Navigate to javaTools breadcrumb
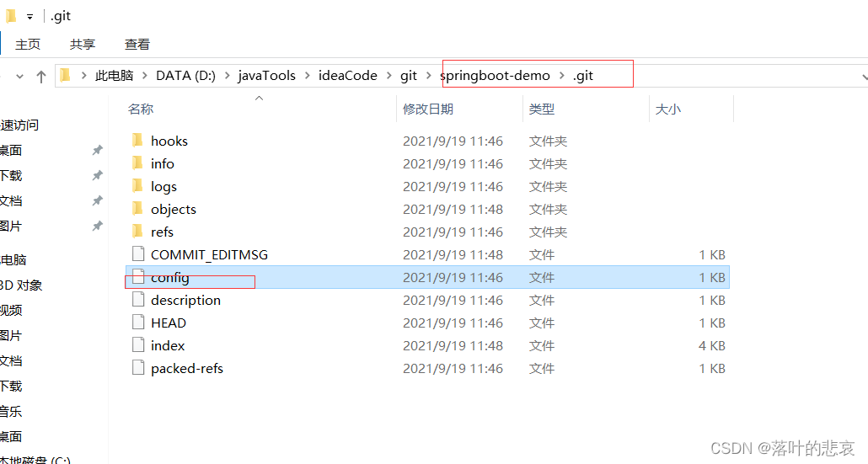This screenshot has height=464, width=868. point(267,75)
